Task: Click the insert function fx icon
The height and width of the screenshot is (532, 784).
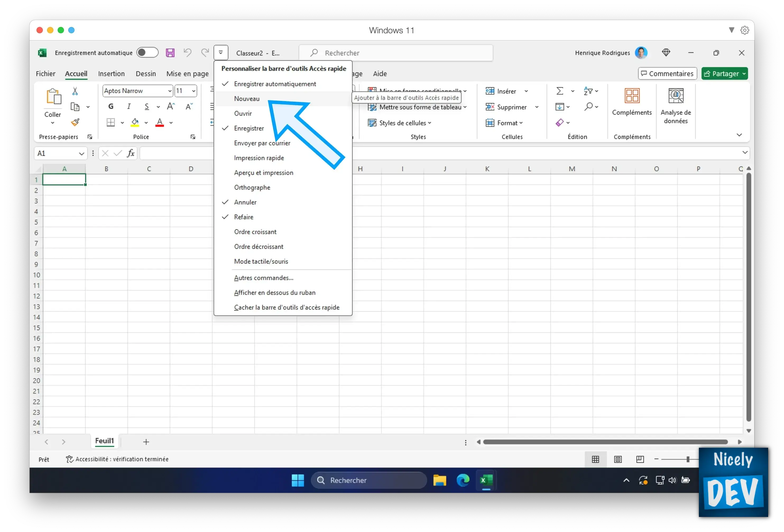Action: click(x=131, y=153)
